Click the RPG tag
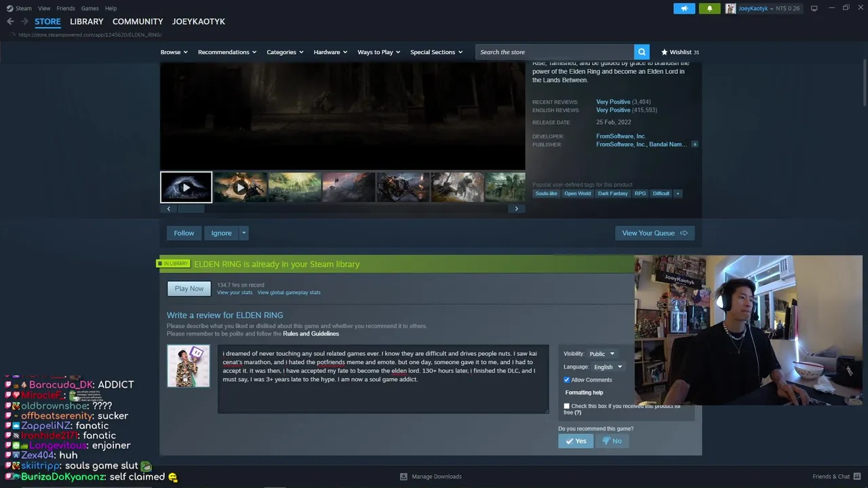The image size is (868, 488). [640, 194]
